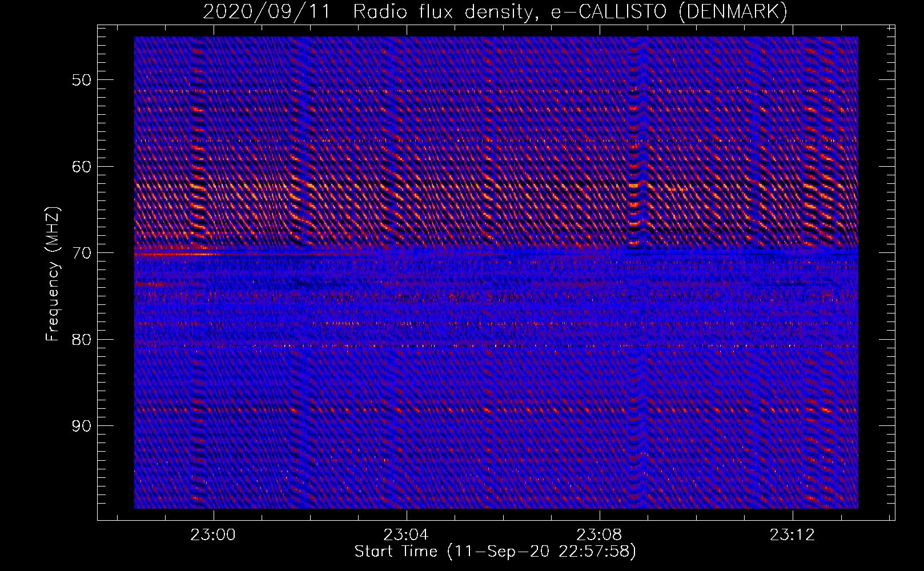Click the 'Start Time (11-Sep-20 22:57:58)' label

click(x=495, y=552)
